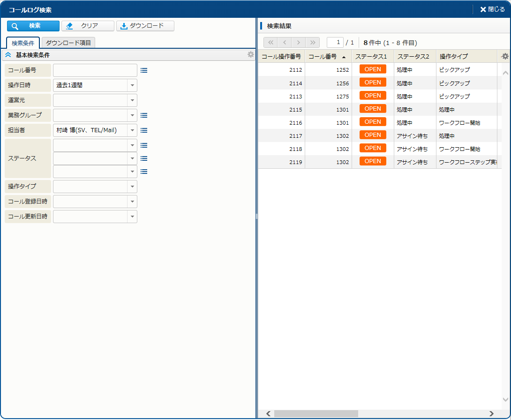The width and height of the screenshot is (511, 420).
Task: Collapse the 基本検索条件 section
Action: pyautogui.click(x=8, y=55)
